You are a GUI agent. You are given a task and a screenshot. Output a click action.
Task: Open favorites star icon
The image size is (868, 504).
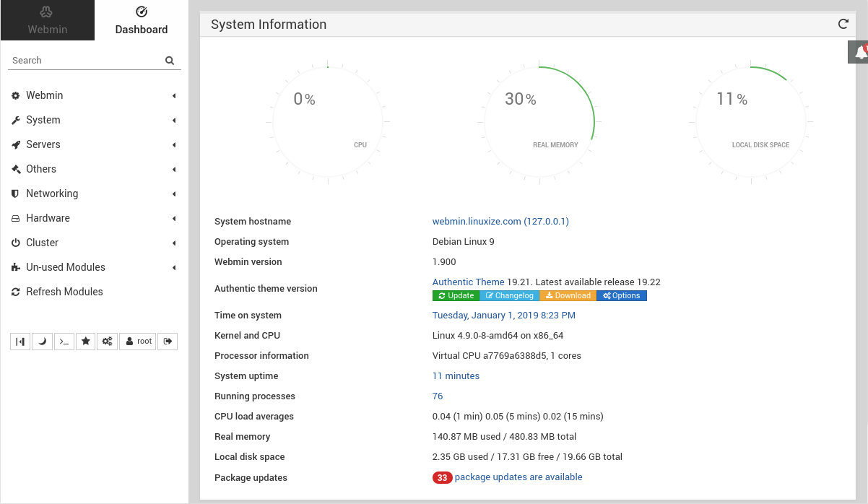(x=85, y=342)
